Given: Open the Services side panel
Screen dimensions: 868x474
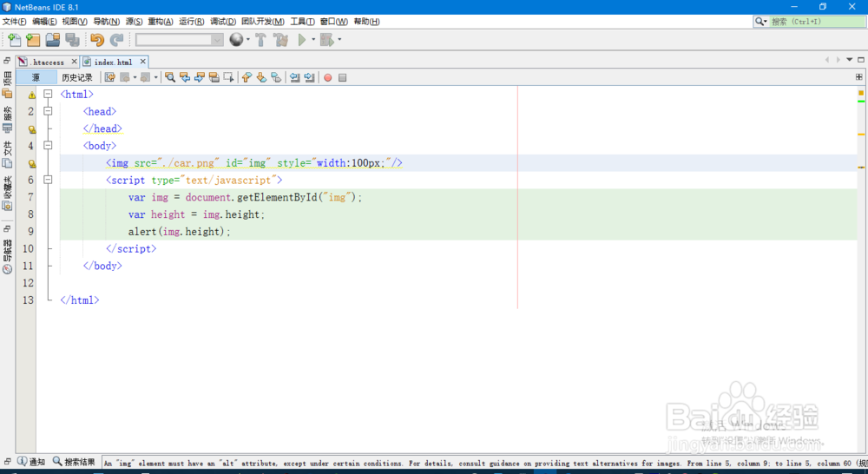Looking at the screenshot, I should 7,120.
